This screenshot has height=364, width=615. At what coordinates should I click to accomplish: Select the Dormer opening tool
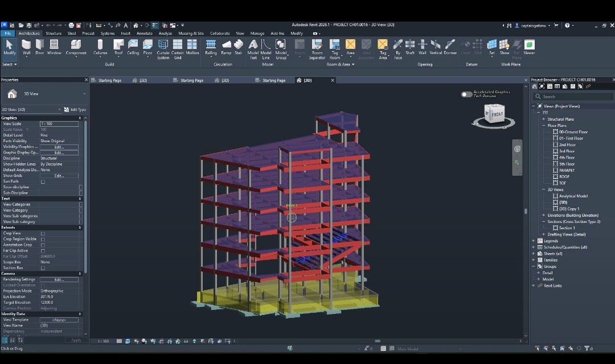point(450,47)
